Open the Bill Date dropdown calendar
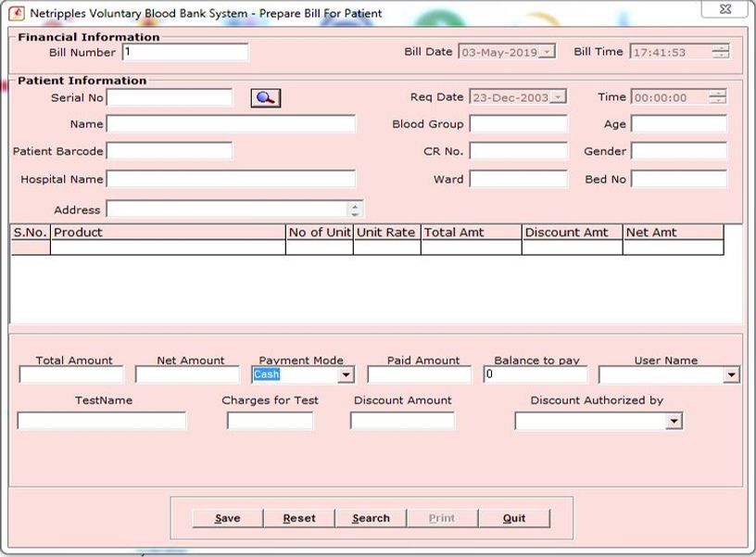 (547, 52)
